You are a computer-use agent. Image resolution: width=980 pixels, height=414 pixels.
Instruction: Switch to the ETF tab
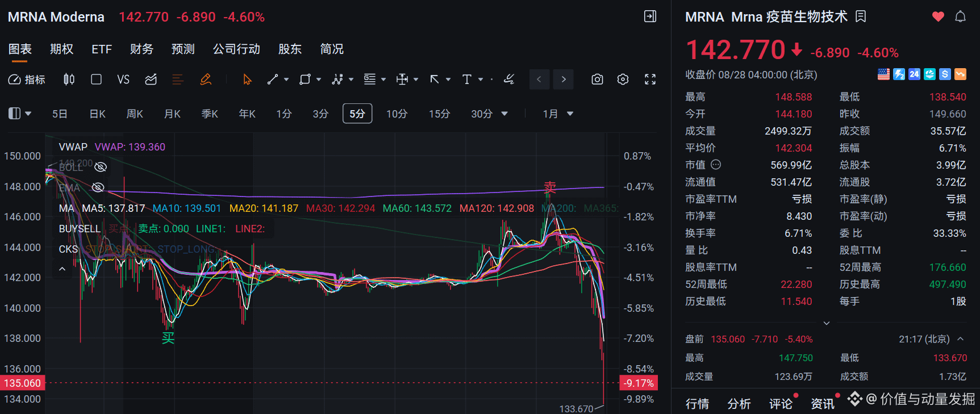[x=102, y=49]
